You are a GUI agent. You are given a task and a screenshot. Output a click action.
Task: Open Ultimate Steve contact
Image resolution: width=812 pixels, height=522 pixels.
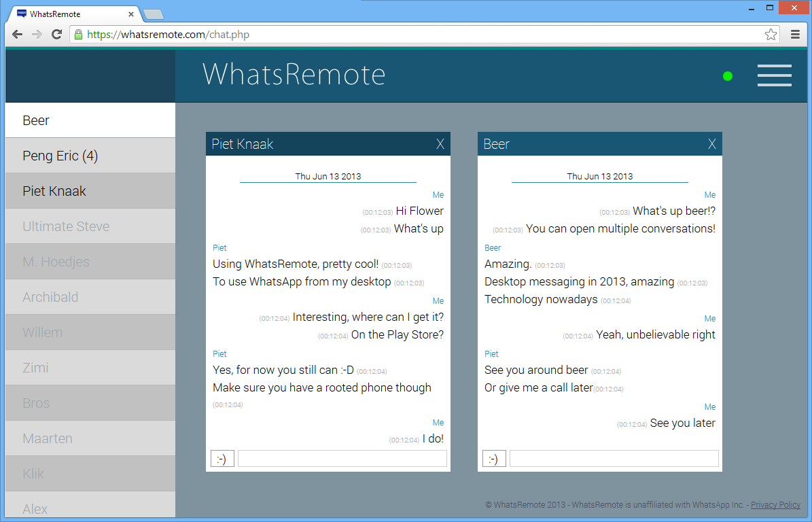pyautogui.click(x=90, y=226)
